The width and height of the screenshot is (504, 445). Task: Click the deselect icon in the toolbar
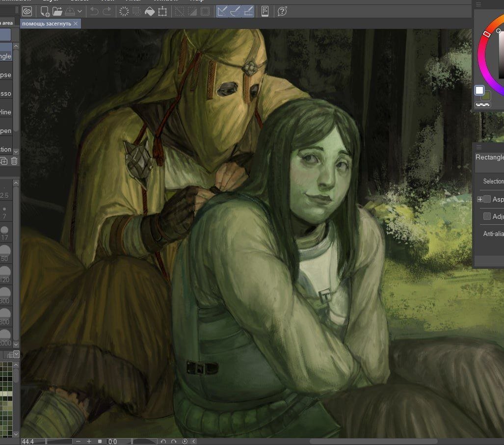[179, 12]
